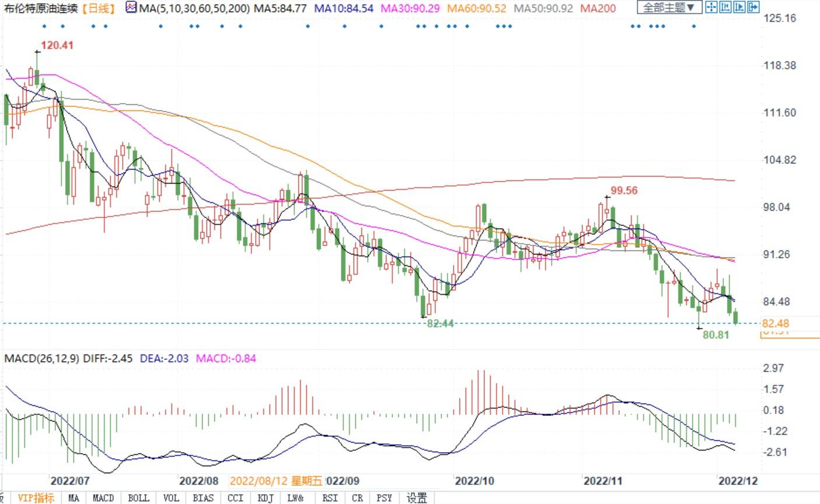Click the MA indicator chart icon
This screenshot has width=820, height=504.
(x=131, y=8)
